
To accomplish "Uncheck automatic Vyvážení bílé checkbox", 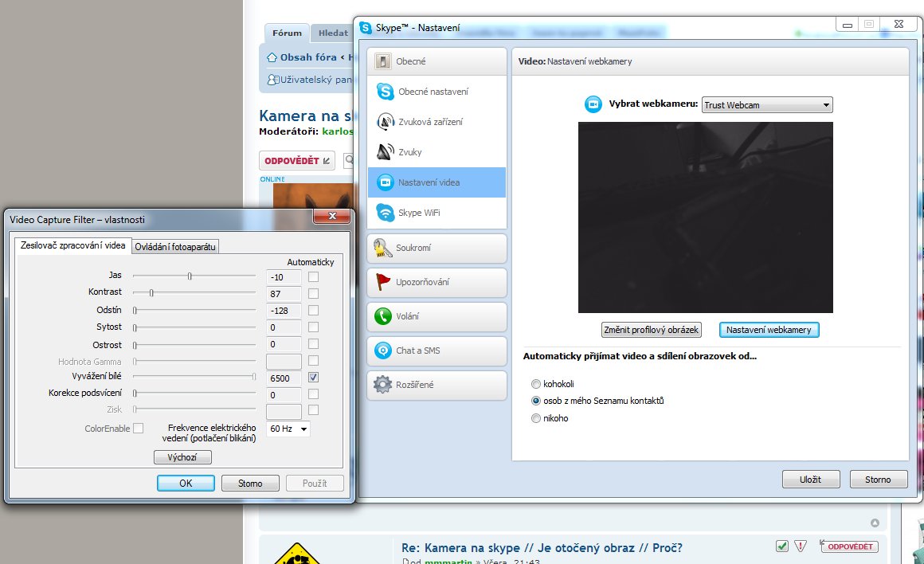I will (314, 377).
